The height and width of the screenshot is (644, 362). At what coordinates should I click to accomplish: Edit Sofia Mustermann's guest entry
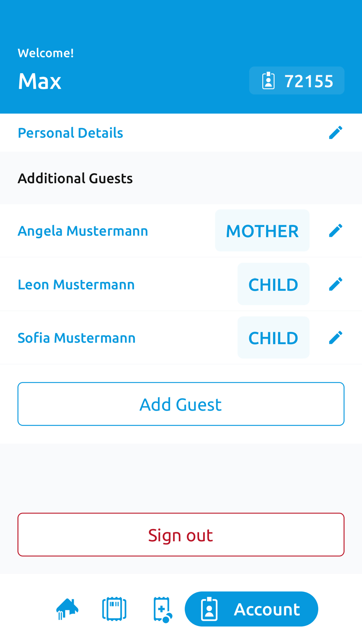(x=336, y=338)
